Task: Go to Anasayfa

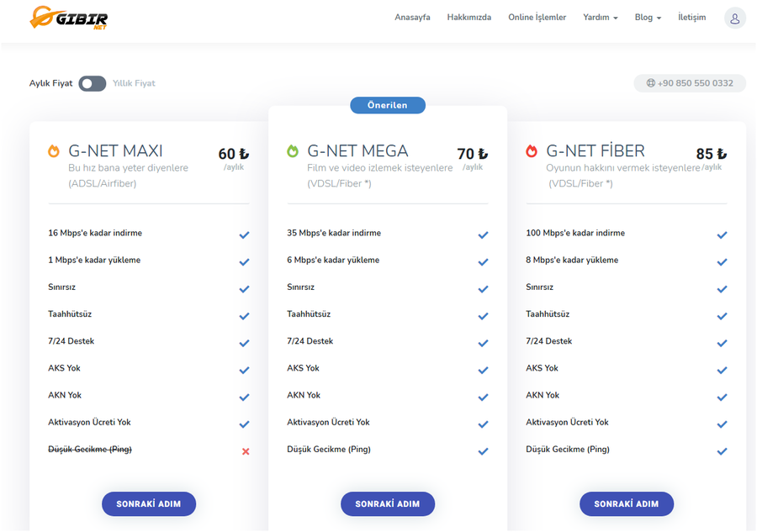Action: pos(412,18)
